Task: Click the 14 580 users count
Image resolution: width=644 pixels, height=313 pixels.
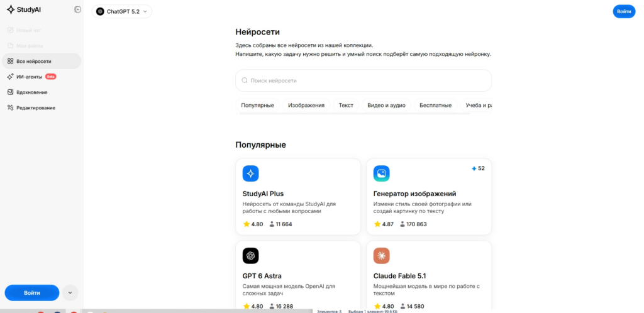Action: 413,307
